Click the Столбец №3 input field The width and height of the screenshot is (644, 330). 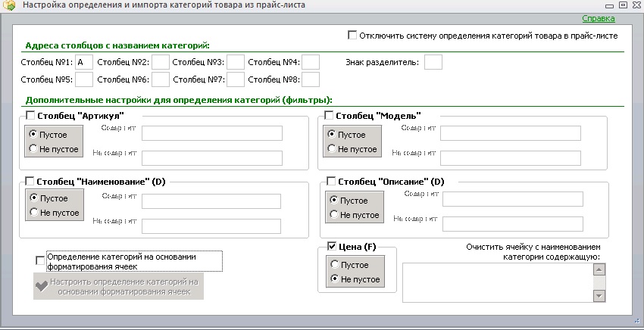point(236,62)
